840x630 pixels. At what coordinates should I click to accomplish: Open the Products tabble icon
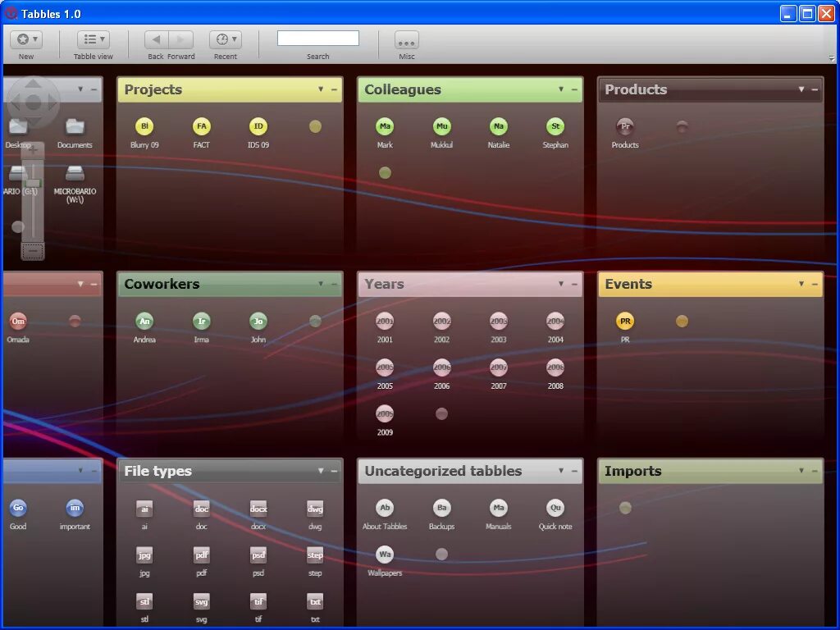[x=624, y=127]
